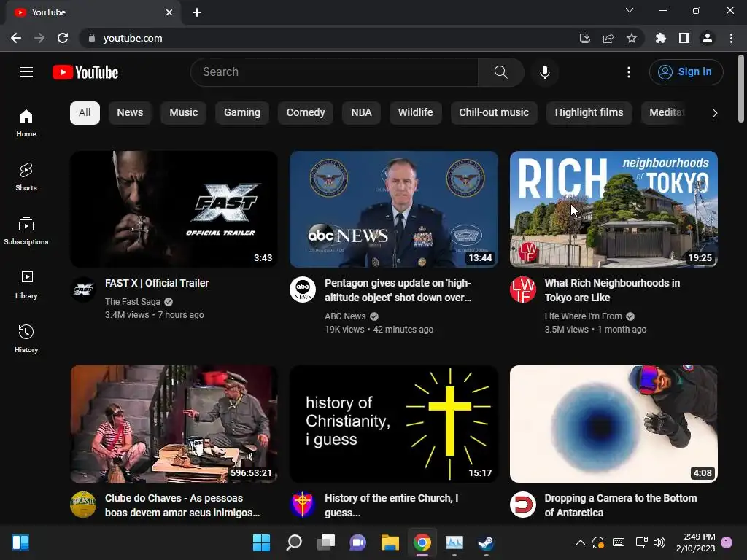The width and height of the screenshot is (747, 560).
Task: Select the Highlight films chip
Action: coord(589,113)
